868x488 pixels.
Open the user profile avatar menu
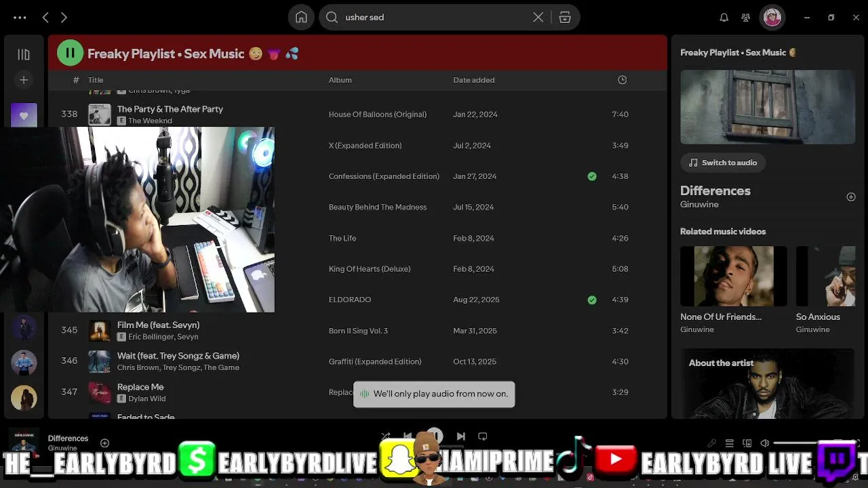tap(772, 18)
